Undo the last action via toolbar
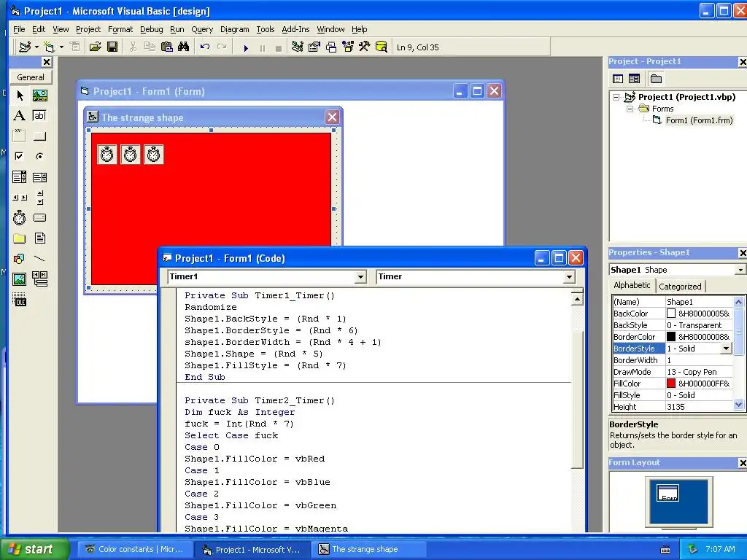Screen dimensions: 747x560 coord(205,47)
